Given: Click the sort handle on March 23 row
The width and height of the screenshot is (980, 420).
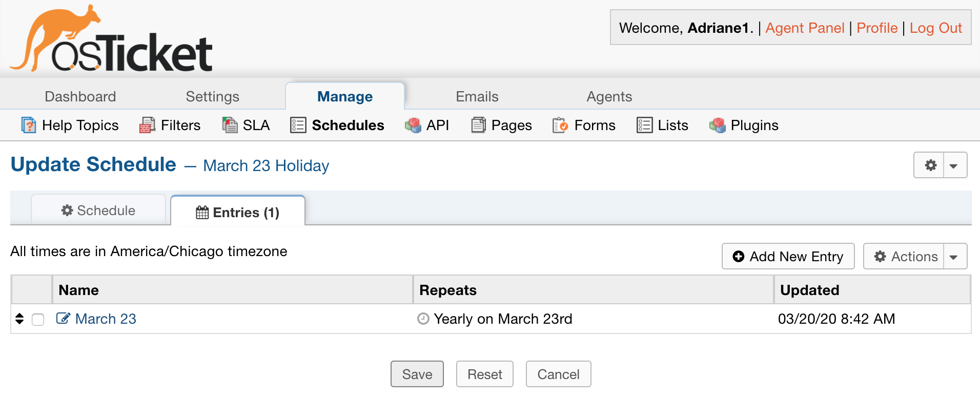Looking at the screenshot, I should (x=19, y=319).
